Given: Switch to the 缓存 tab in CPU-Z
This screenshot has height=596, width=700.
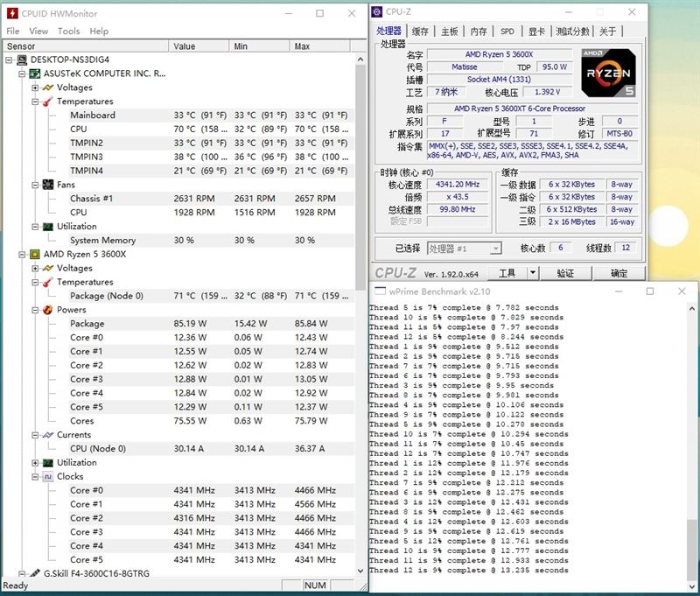Looking at the screenshot, I should [420, 32].
